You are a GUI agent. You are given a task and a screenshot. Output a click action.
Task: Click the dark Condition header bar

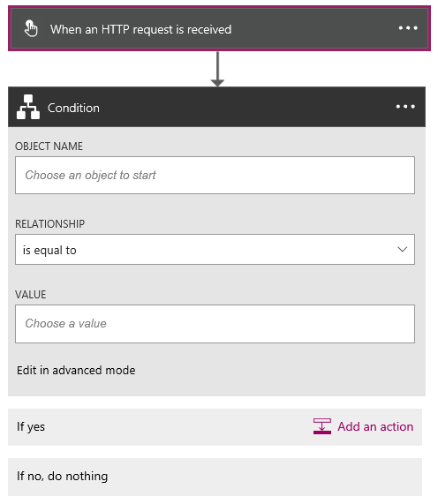(x=216, y=107)
